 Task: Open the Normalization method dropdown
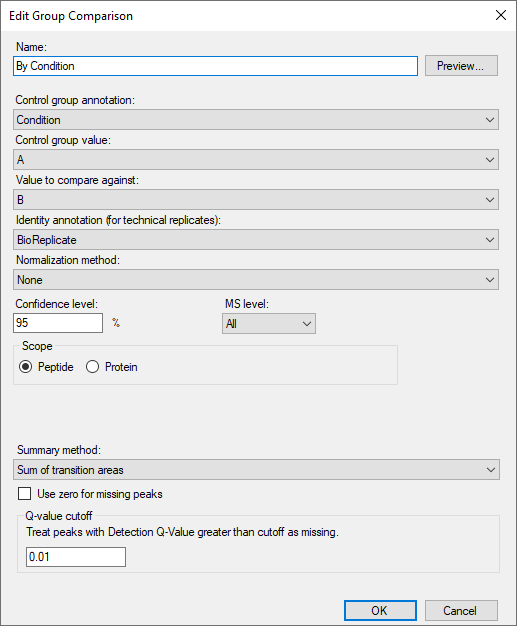(x=256, y=279)
